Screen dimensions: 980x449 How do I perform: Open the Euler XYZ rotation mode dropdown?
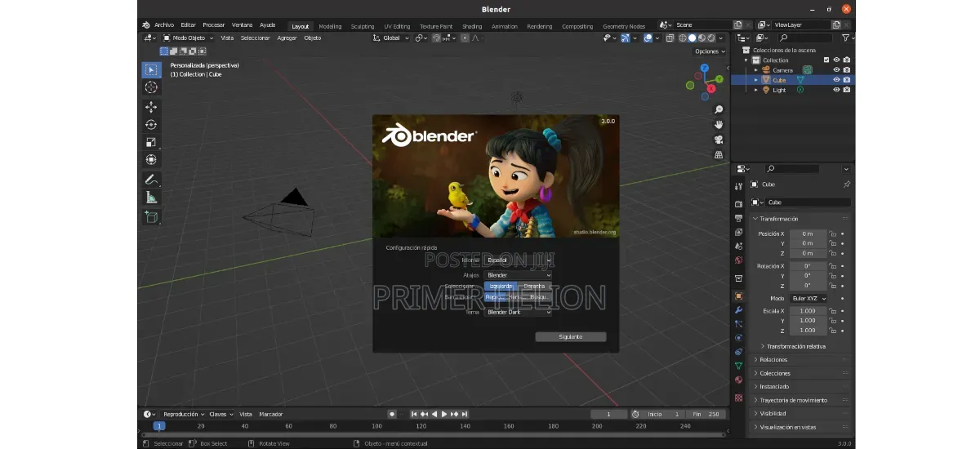pos(808,299)
